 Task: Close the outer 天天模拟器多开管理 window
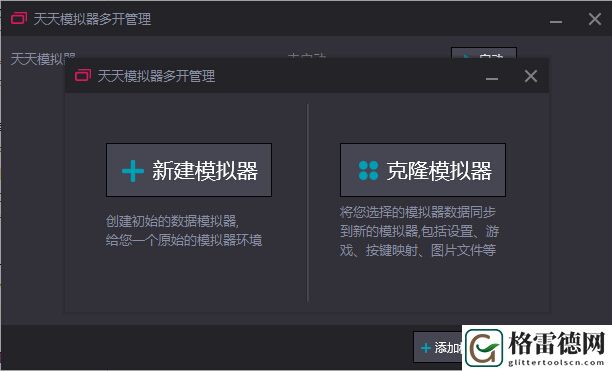(595, 19)
